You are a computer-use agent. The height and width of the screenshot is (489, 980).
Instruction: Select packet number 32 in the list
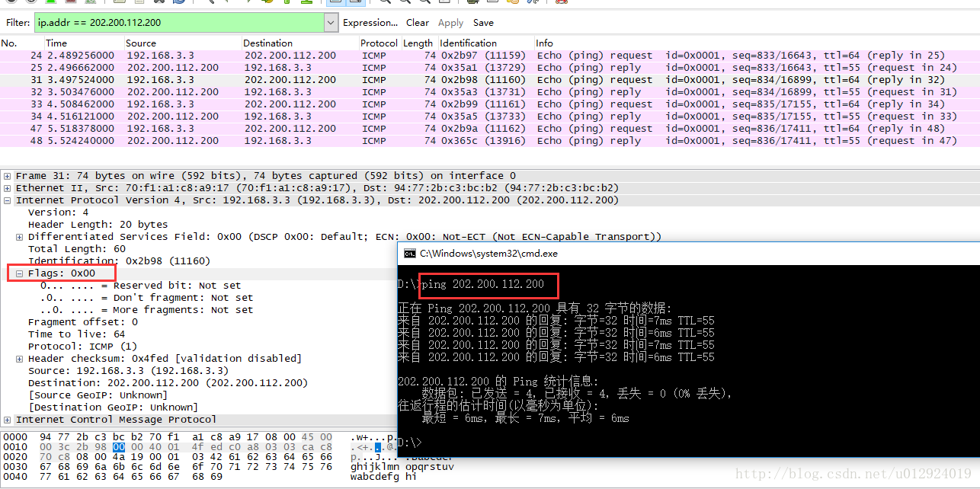[x=490, y=92]
